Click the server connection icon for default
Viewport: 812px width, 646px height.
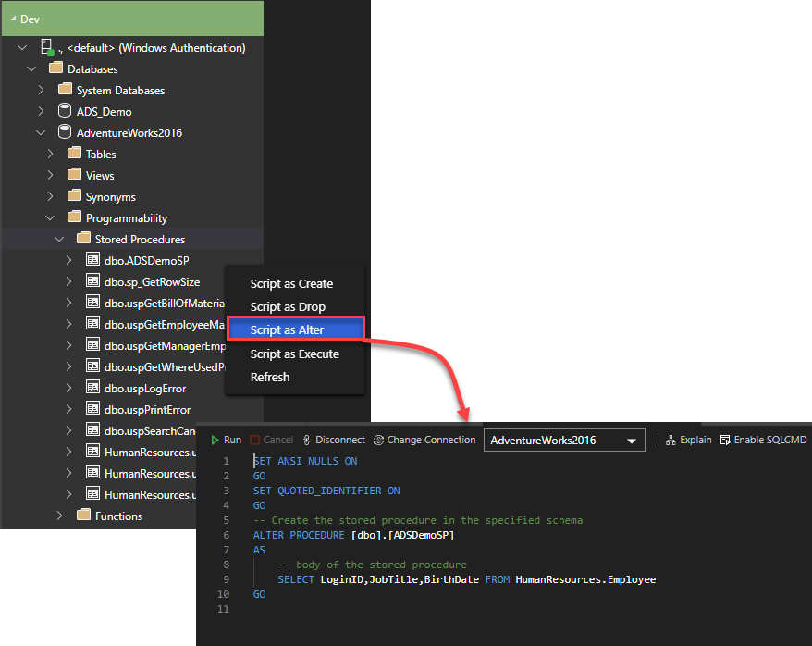pos(47,47)
